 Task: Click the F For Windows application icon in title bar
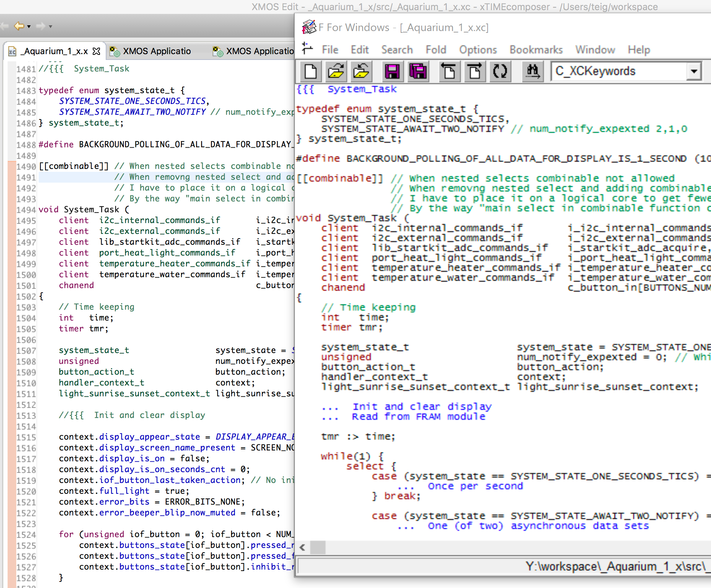click(x=309, y=27)
